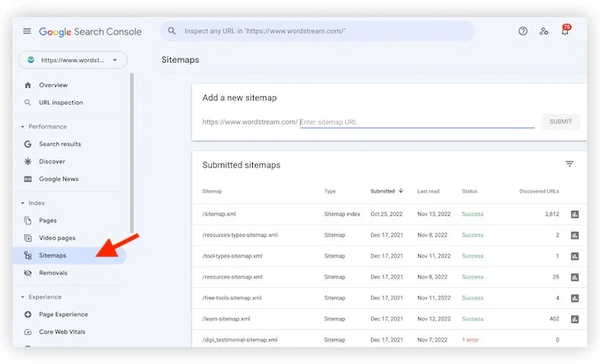Viewport: 603px width, 364px height.
Task: Open the chart icon for /sitemap.xml
Action: [x=575, y=214]
